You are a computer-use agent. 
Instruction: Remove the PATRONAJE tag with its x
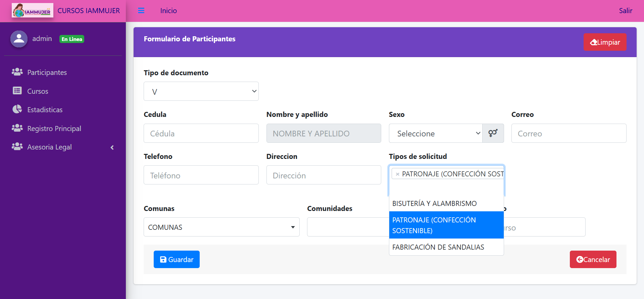[397, 174]
